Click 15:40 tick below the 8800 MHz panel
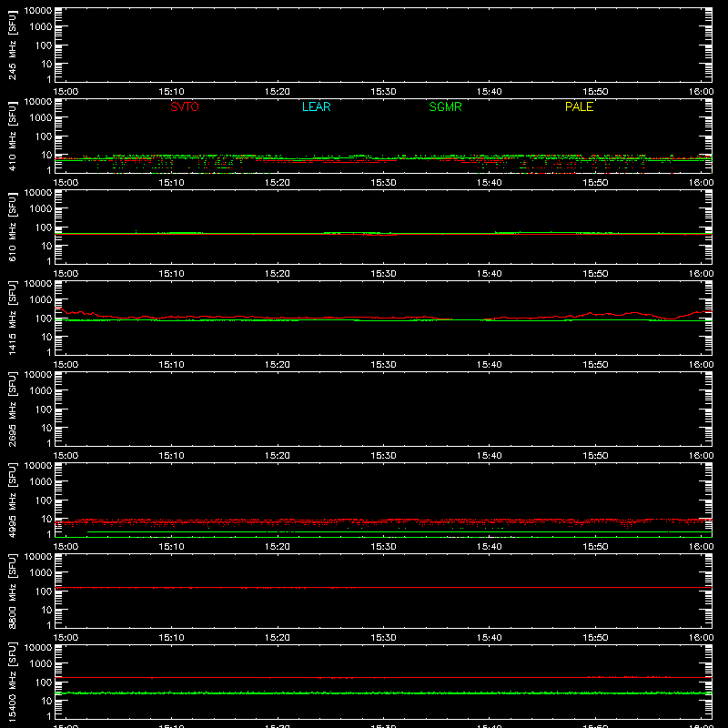 (490, 638)
